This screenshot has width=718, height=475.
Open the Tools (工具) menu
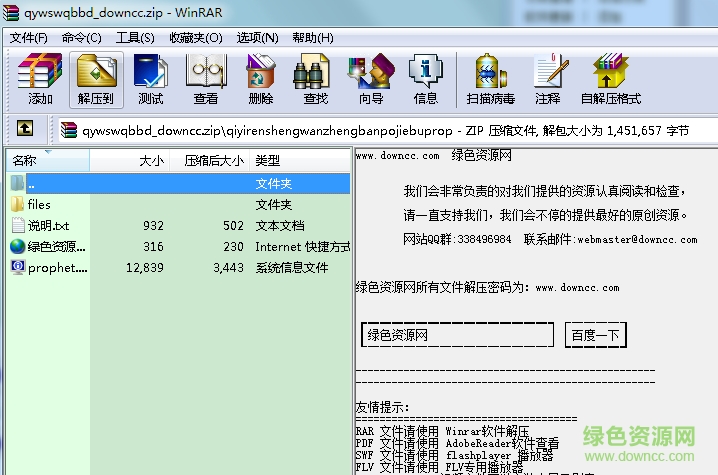pyautogui.click(x=135, y=38)
